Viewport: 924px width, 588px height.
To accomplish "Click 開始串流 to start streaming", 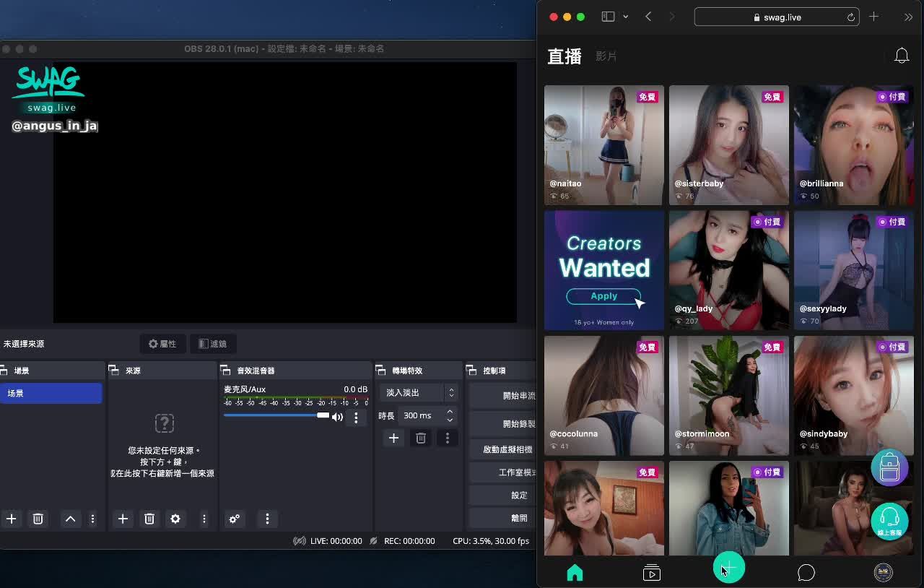I will tap(502, 396).
